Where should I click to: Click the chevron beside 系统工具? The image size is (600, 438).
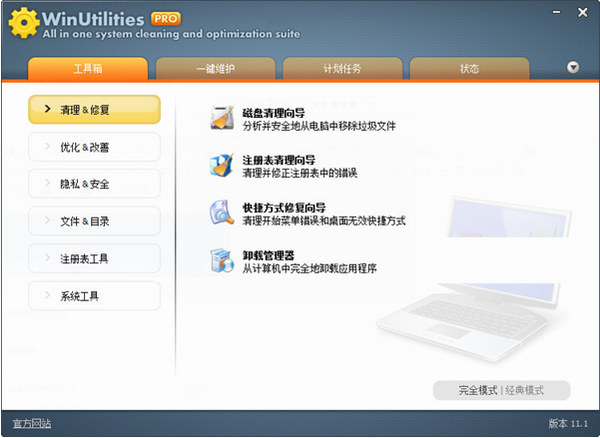click(x=47, y=295)
